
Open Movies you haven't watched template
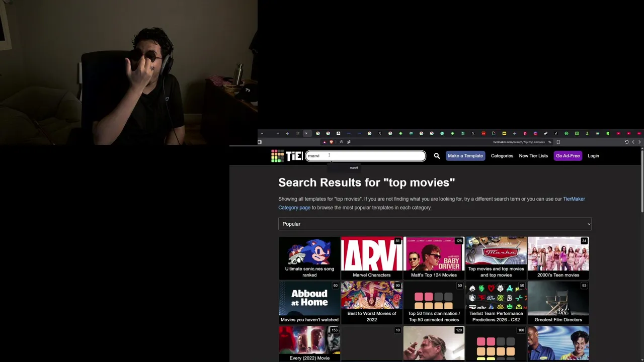pyautogui.click(x=309, y=303)
